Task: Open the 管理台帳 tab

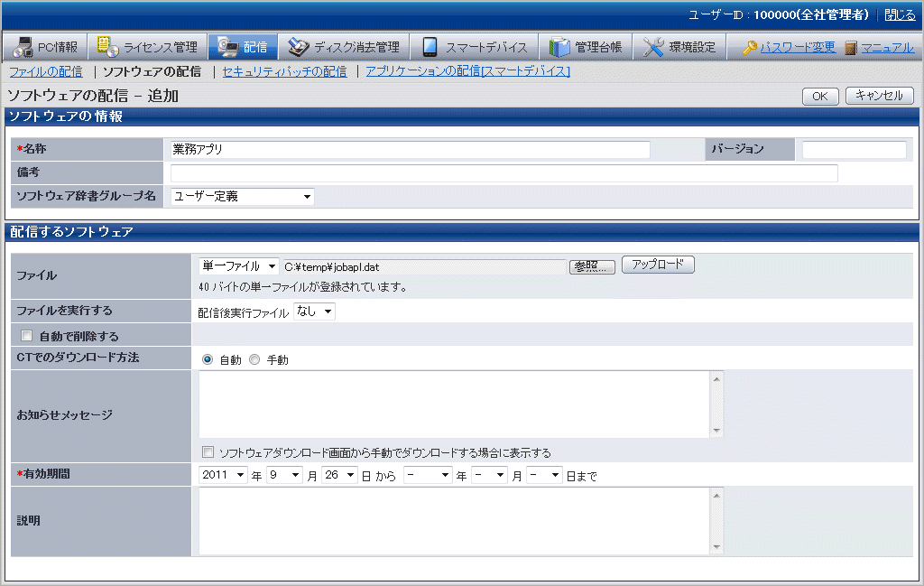Action: point(586,47)
